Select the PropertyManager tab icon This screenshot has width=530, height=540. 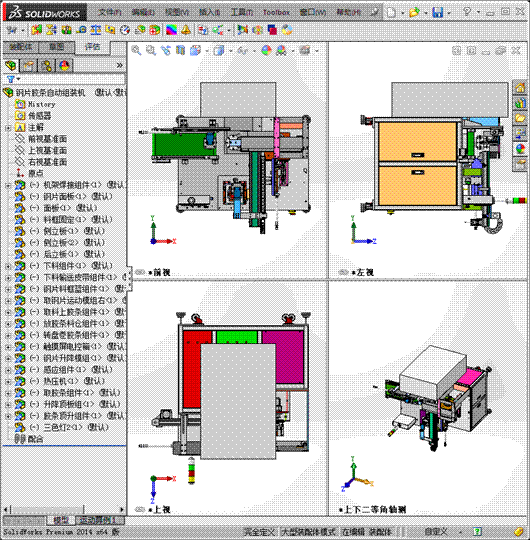coord(28,65)
